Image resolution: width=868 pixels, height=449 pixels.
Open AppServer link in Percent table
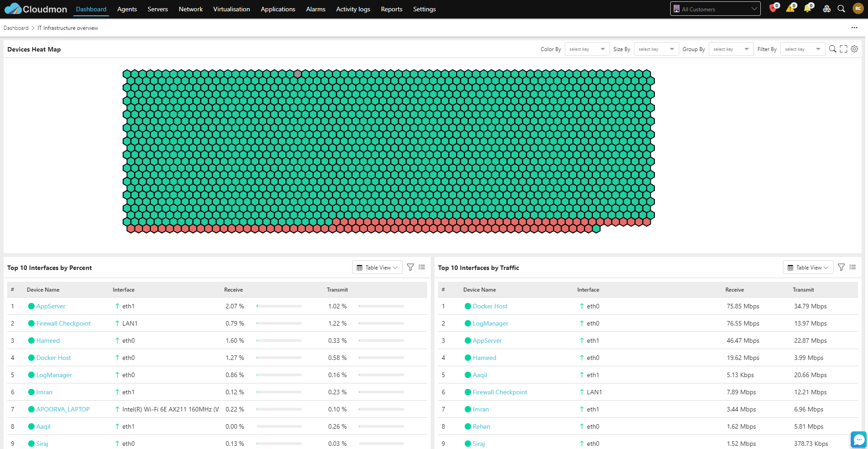pos(51,306)
